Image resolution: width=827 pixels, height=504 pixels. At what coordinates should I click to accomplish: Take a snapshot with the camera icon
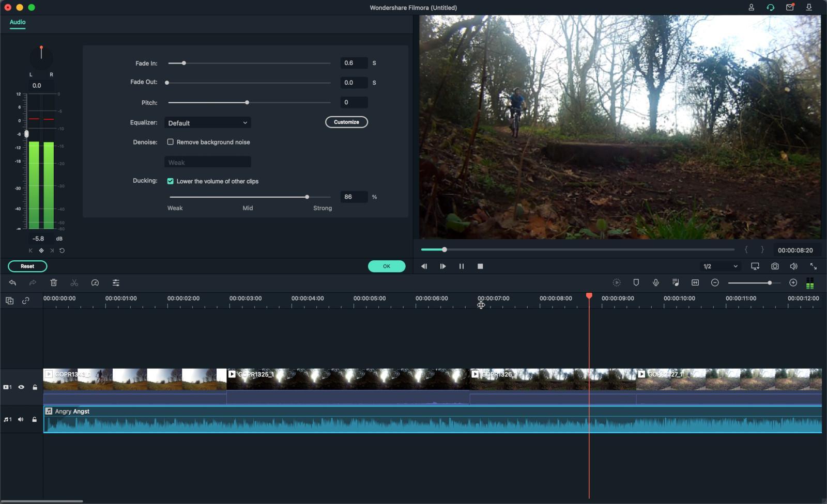pos(775,266)
